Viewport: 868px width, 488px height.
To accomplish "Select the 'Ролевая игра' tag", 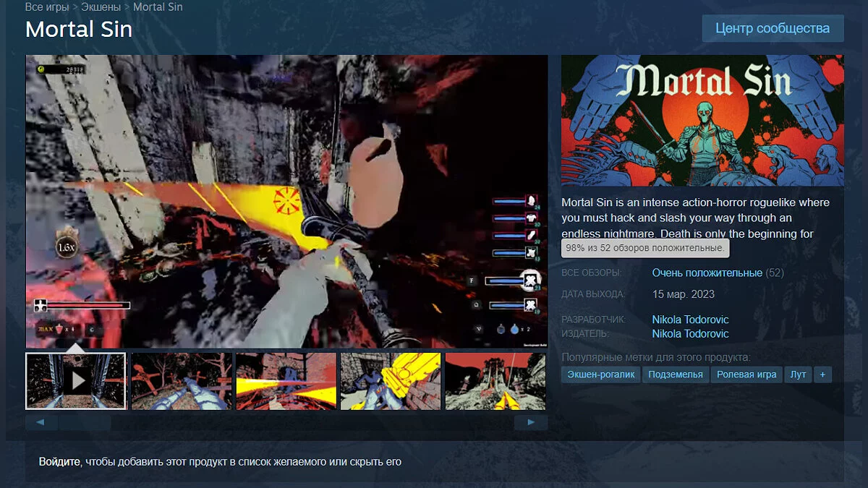I will (746, 374).
